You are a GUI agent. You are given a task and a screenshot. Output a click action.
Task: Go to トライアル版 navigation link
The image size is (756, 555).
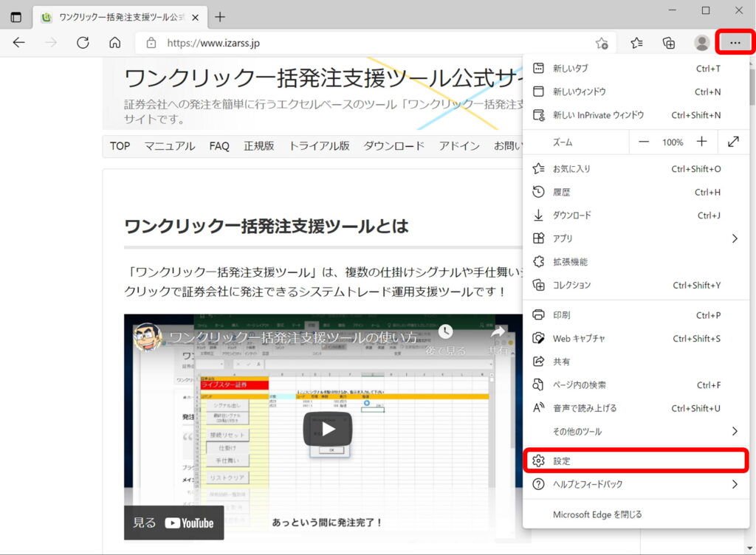click(319, 146)
